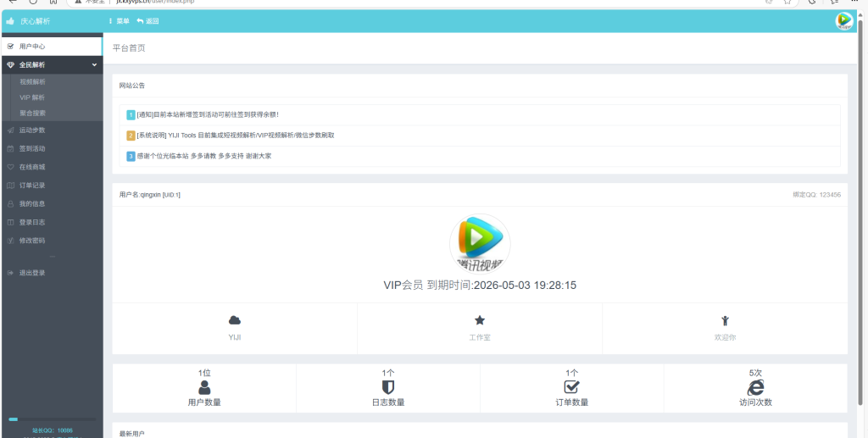The width and height of the screenshot is (868, 438).
Task: Click the icon beside 修改密码
Action: point(10,241)
